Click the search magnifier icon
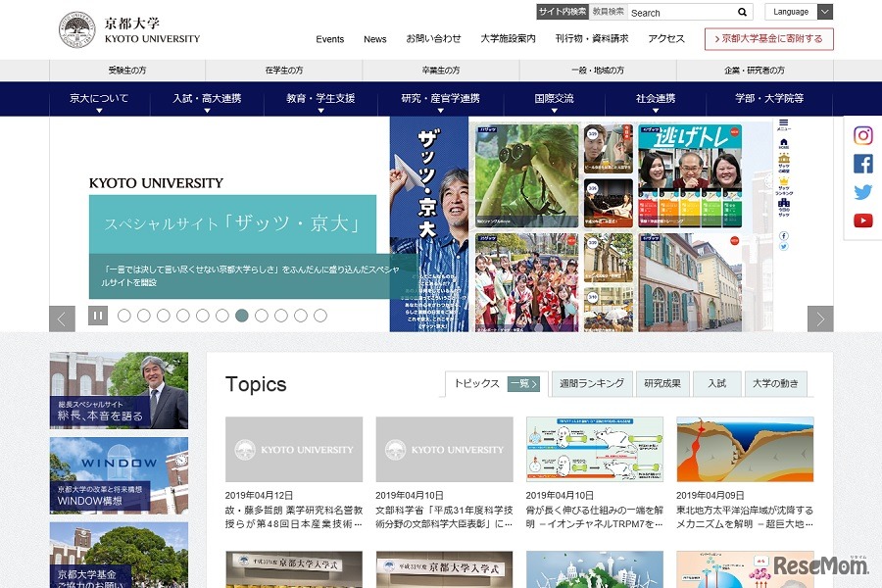The height and width of the screenshot is (588, 882). click(742, 12)
